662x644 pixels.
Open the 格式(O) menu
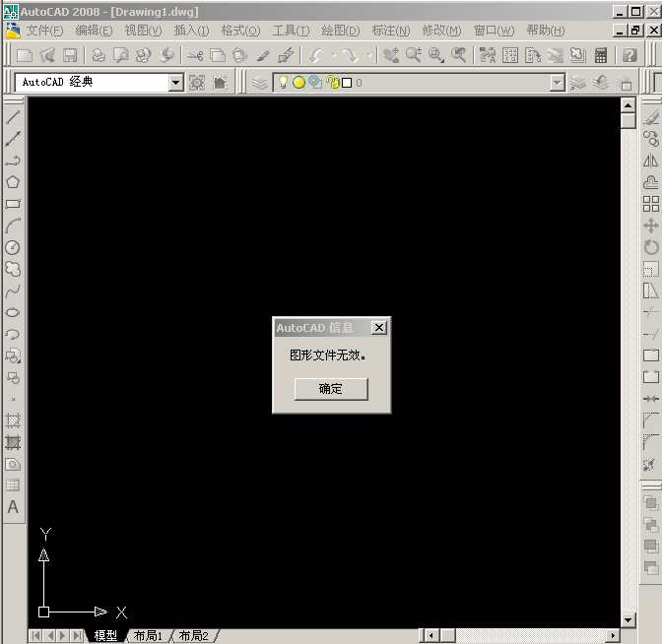(240, 31)
